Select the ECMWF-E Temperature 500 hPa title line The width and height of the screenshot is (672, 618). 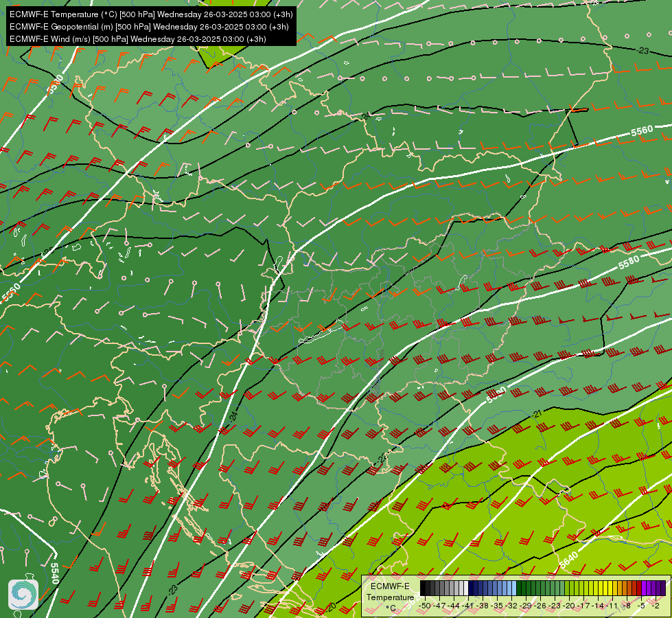click(x=151, y=14)
